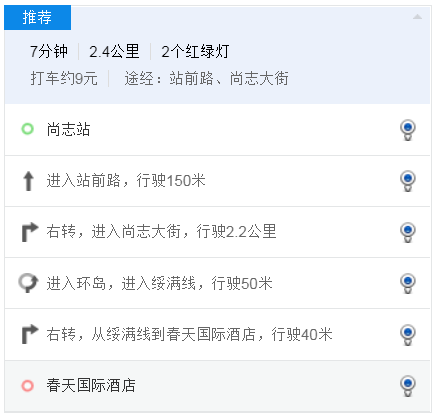Click the straight-ahead arrow icon

click(28, 181)
